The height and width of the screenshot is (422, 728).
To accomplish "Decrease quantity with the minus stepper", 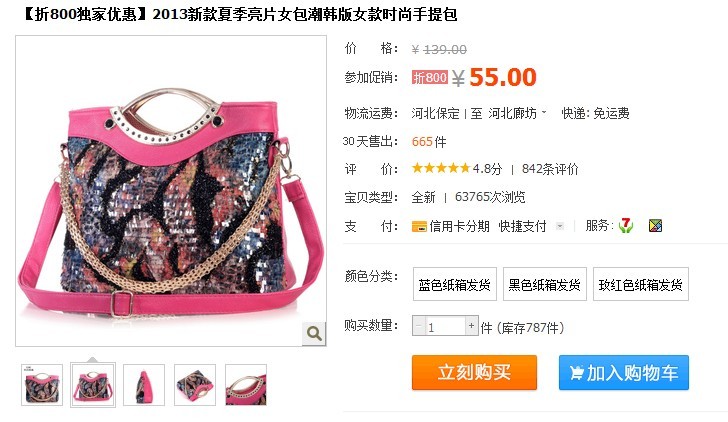I will pyautogui.click(x=418, y=325).
